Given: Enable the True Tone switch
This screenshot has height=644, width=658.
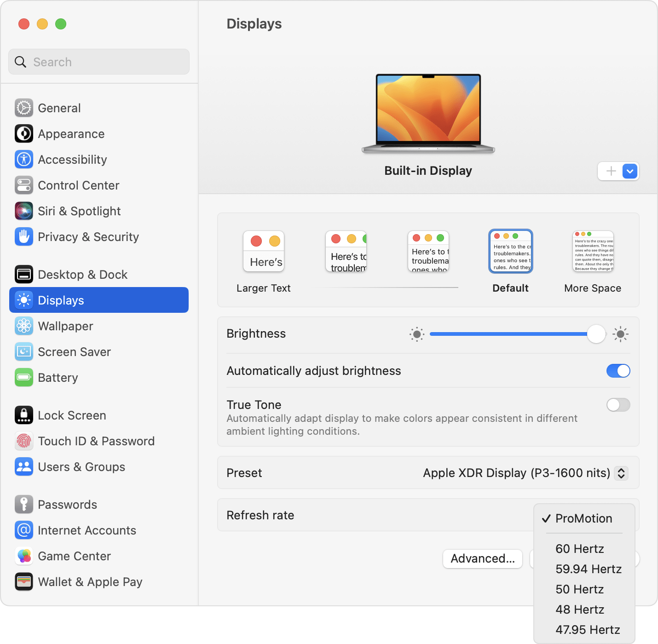Looking at the screenshot, I should point(618,405).
